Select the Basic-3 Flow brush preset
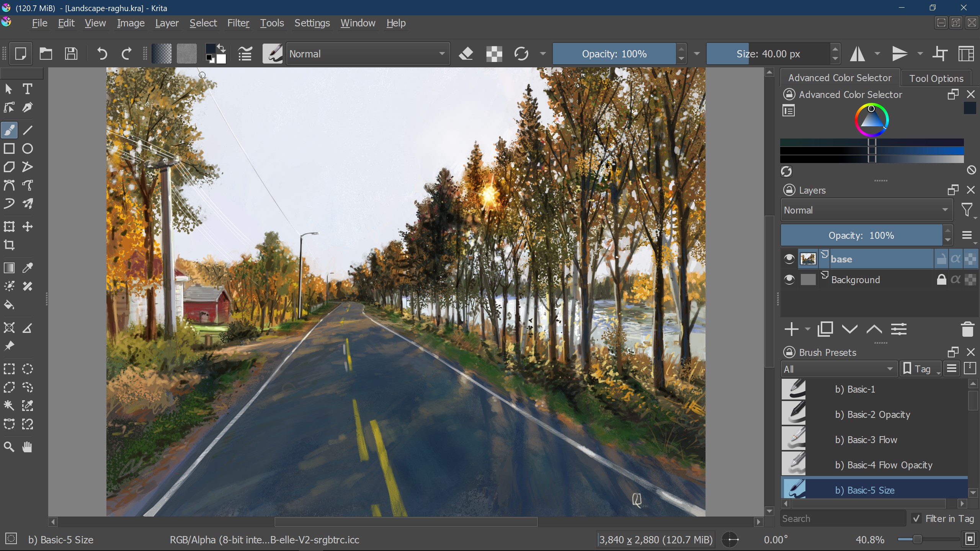The width and height of the screenshot is (980, 551). tap(866, 440)
